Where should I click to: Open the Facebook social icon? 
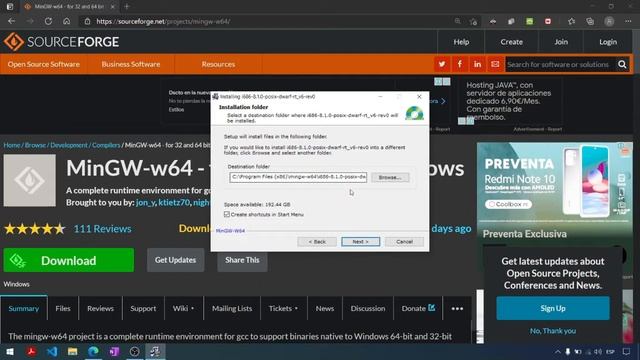(x=460, y=64)
